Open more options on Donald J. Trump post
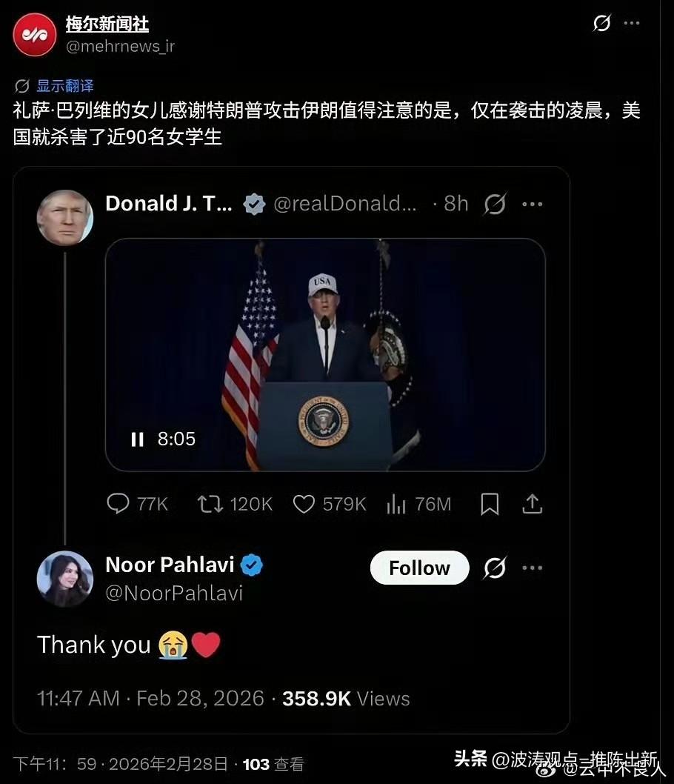 click(532, 204)
